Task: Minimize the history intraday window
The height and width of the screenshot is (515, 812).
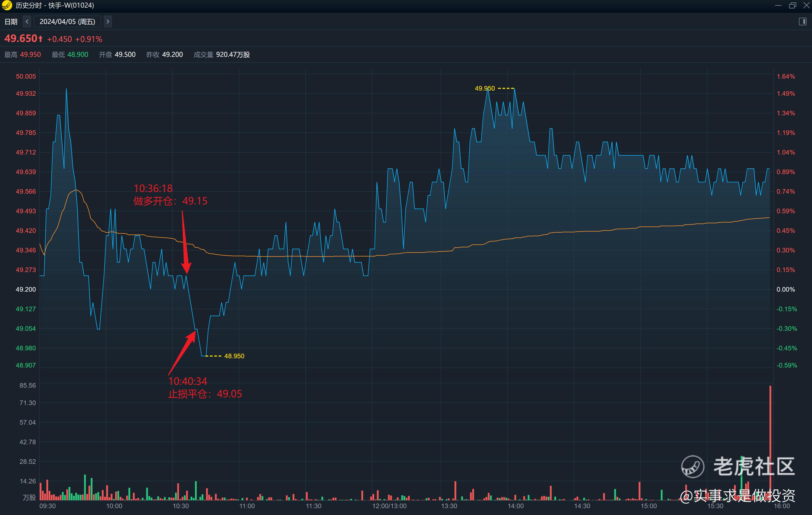Action: (x=778, y=5)
